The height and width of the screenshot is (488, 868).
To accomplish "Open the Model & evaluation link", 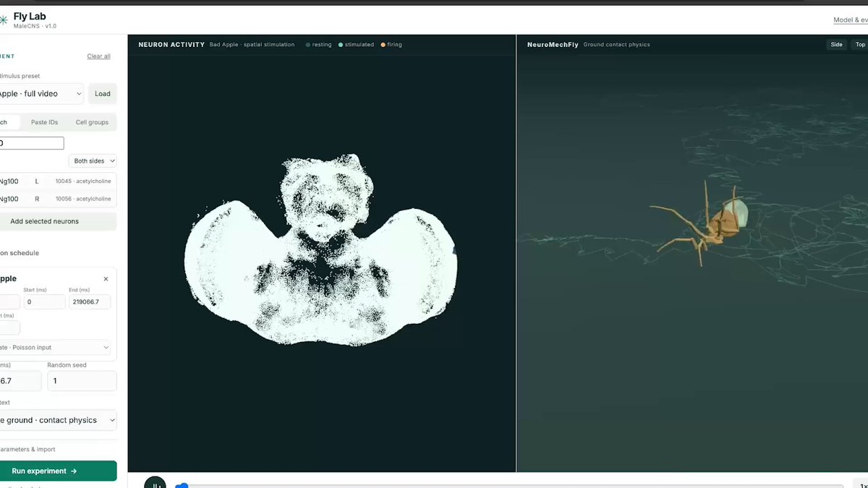I will (851, 20).
